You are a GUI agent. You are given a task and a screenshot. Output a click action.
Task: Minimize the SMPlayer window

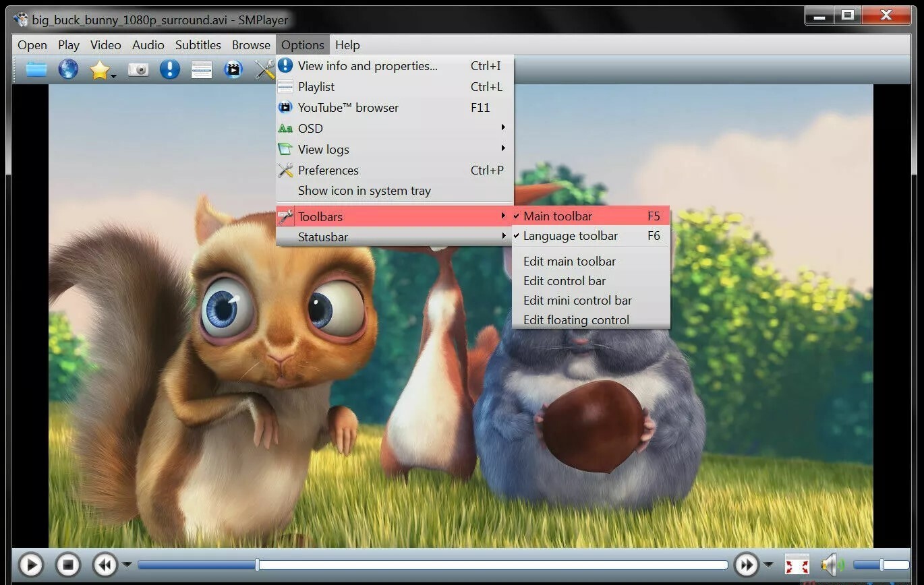[x=819, y=16]
